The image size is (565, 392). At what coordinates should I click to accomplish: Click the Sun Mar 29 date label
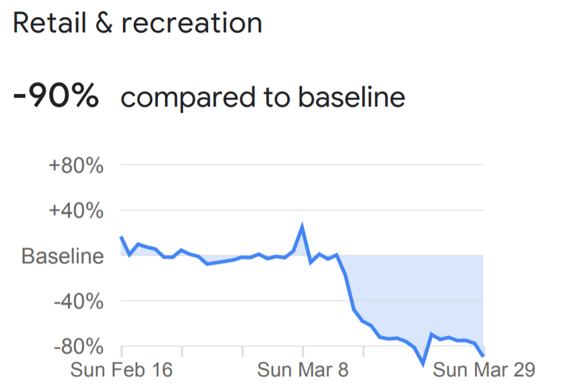(x=484, y=370)
